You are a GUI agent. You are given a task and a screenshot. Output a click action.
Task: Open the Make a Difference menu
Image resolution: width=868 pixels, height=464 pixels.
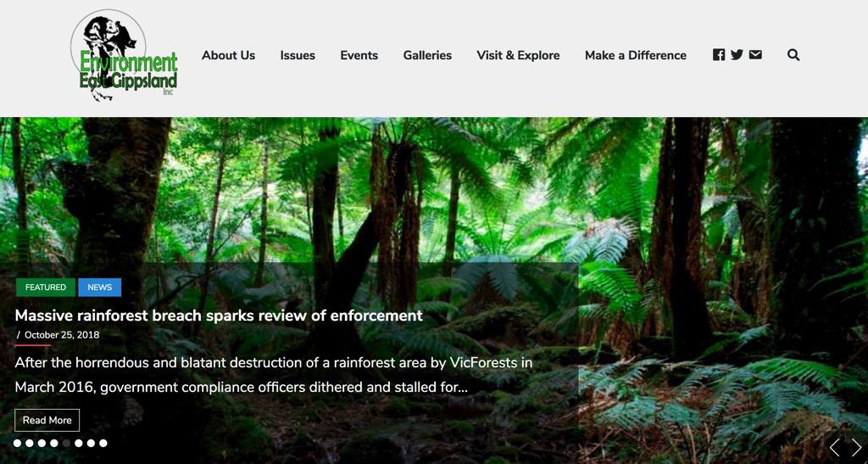coord(636,55)
